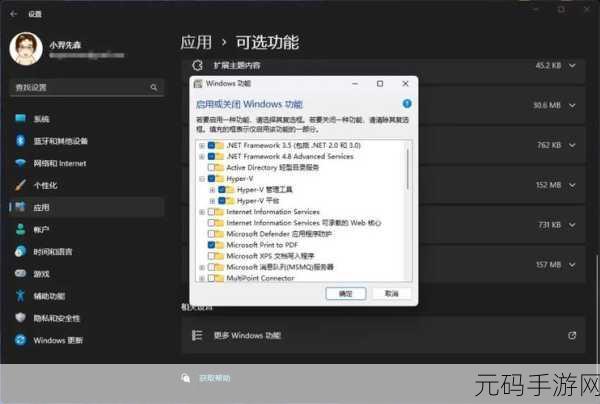Click the search magnifier icon
This screenshot has width=600, height=404.
coord(154,87)
